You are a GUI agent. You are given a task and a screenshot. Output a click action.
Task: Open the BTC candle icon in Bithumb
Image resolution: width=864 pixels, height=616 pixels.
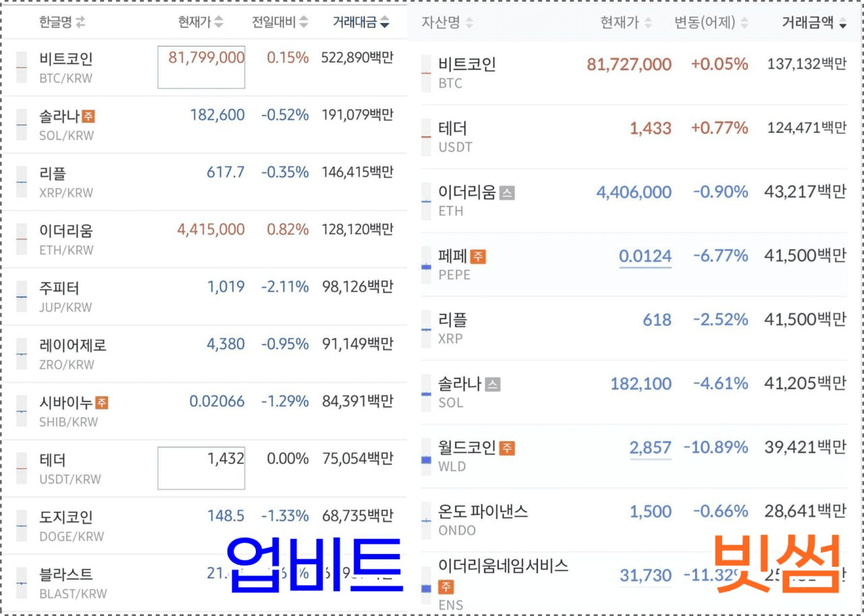426,73
